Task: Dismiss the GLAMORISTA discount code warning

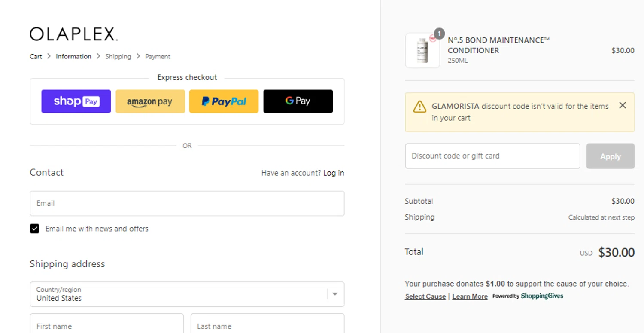Action: click(x=623, y=105)
